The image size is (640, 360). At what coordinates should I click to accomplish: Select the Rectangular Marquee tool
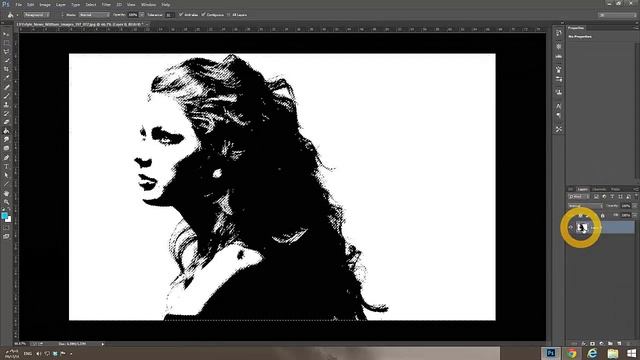(6, 42)
